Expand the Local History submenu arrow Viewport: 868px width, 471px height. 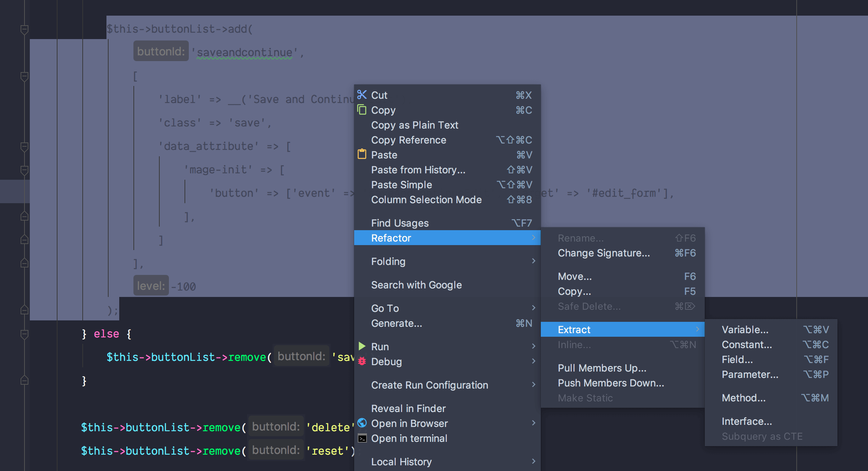[533, 461]
